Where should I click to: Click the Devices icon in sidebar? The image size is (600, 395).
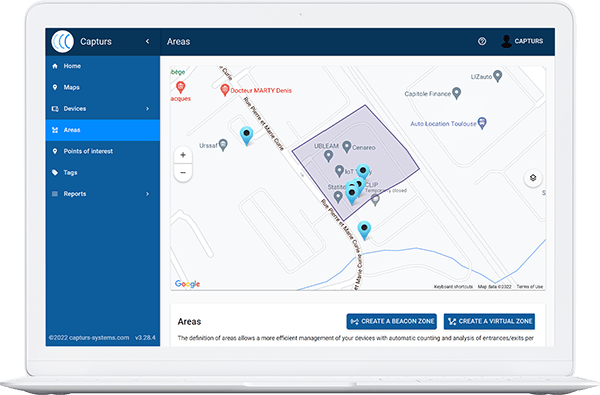[x=55, y=109]
